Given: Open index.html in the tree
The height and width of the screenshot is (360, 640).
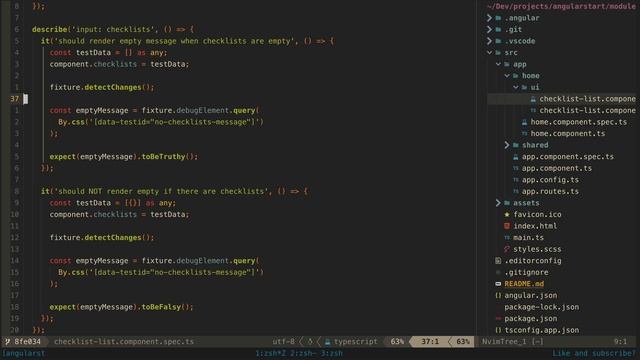Looking at the screenshot, I should pyautogui.click(x=535, y=226).
